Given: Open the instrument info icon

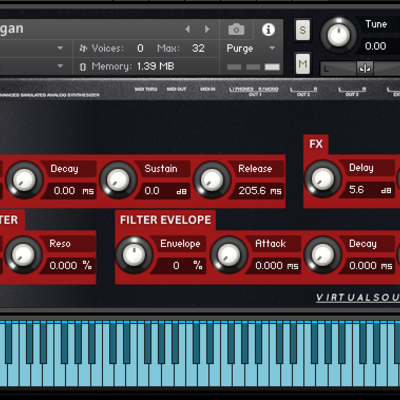Looking at the screenshot, I should (268, 30).
